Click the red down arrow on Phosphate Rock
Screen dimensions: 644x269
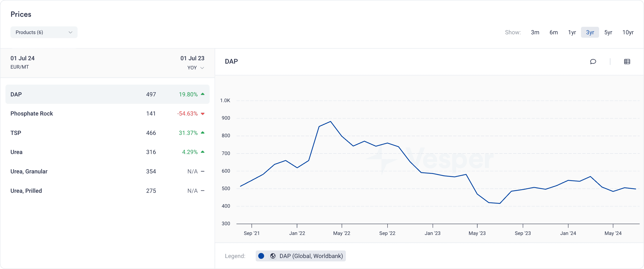point(203,114)
